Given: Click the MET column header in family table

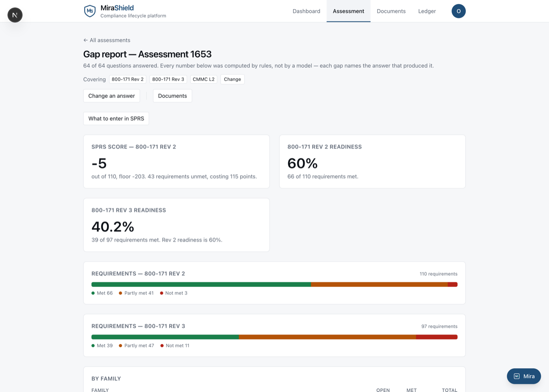Looking at the screenshot, I should (x=411, y=390).
